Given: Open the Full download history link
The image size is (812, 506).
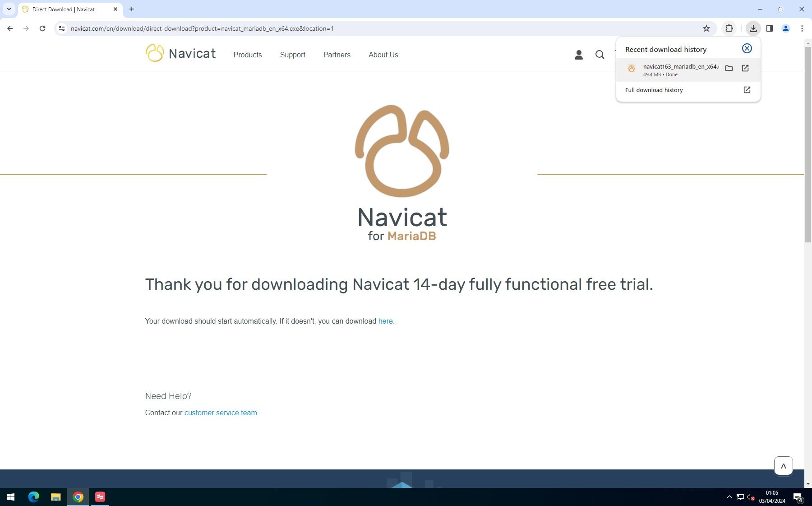Looking at the screenshot, I should pos(688,90).
